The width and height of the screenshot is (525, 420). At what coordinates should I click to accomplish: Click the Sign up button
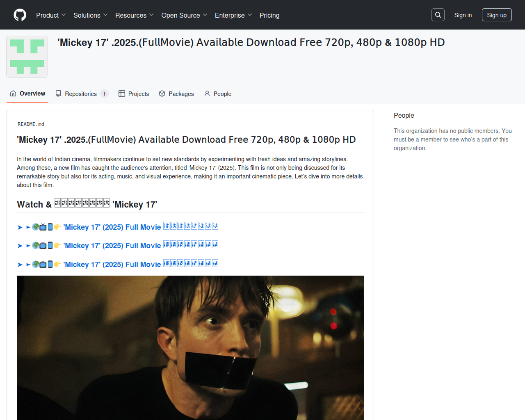497,15
